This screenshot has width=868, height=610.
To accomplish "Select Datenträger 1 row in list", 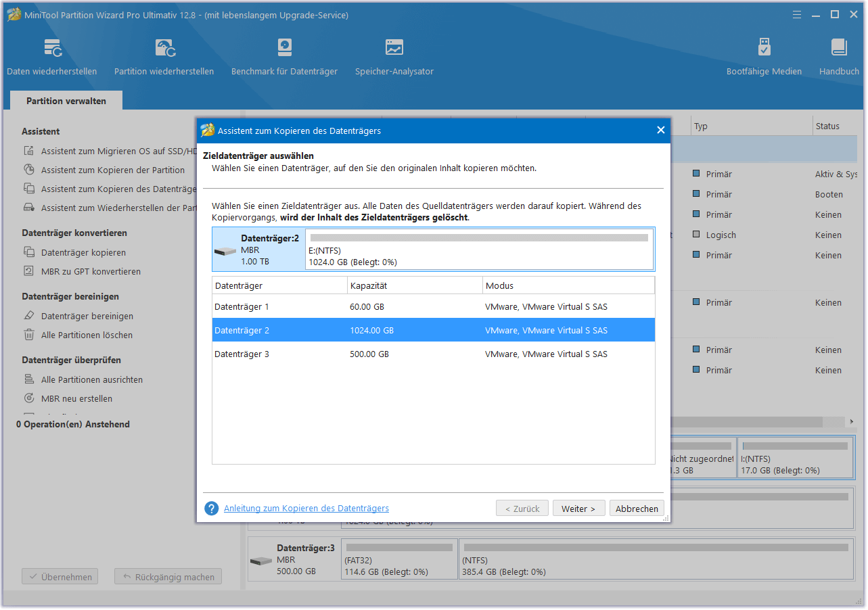I will (x=434, y=306).
